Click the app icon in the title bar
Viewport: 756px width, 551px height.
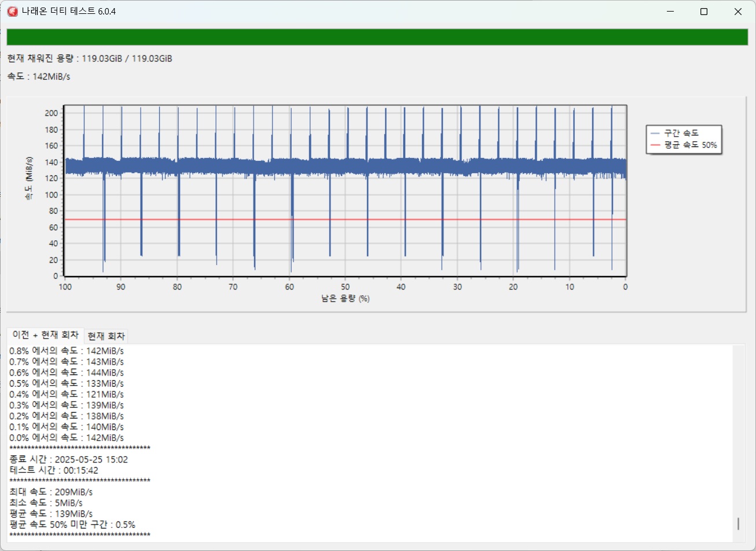[x=12, y=12]
